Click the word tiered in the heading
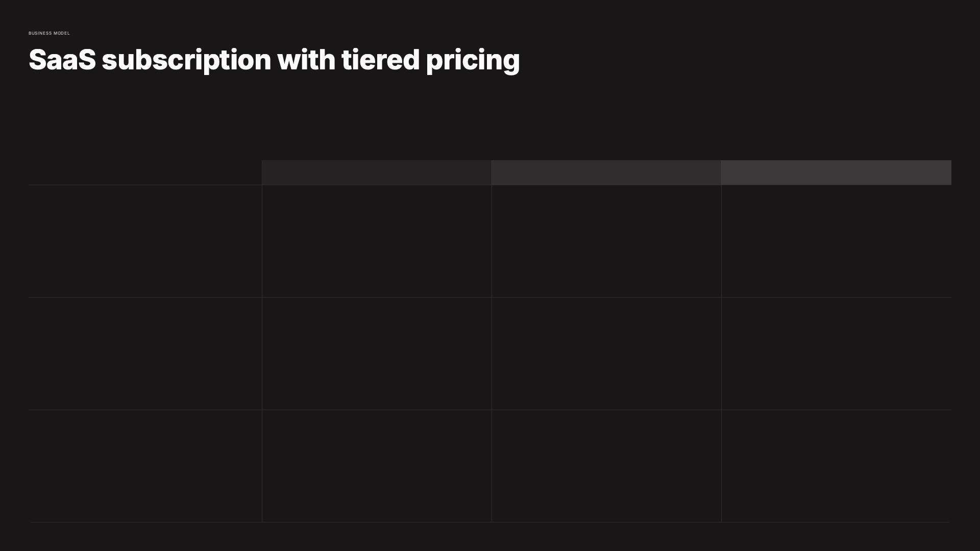980x551 pixels. coord(380,60)
